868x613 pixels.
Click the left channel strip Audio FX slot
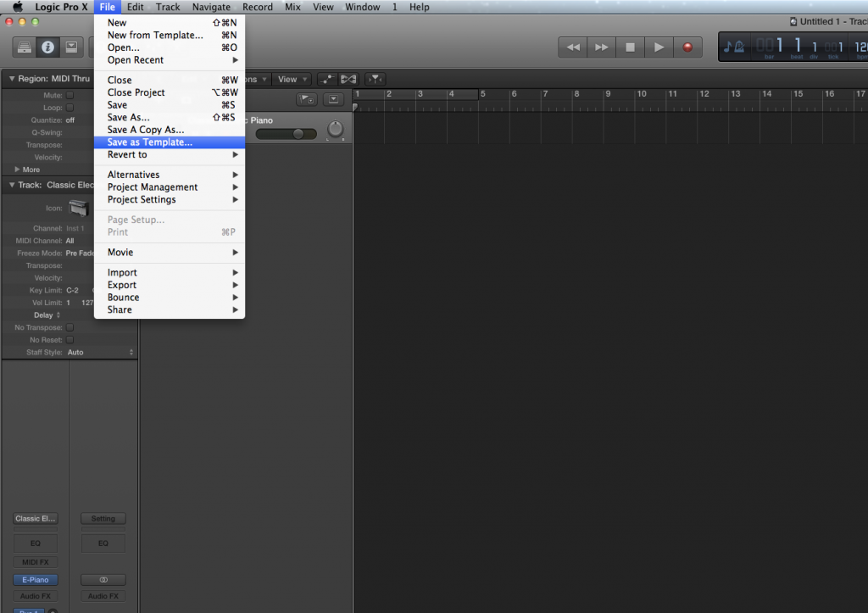pyautogui.click(x=36, y=596)
